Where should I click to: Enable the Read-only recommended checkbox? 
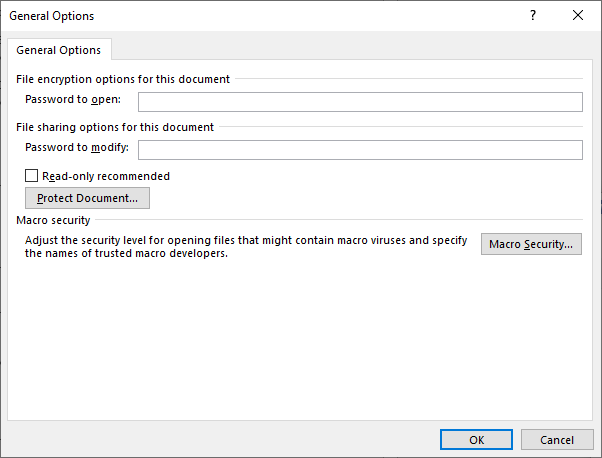point(31,175)
